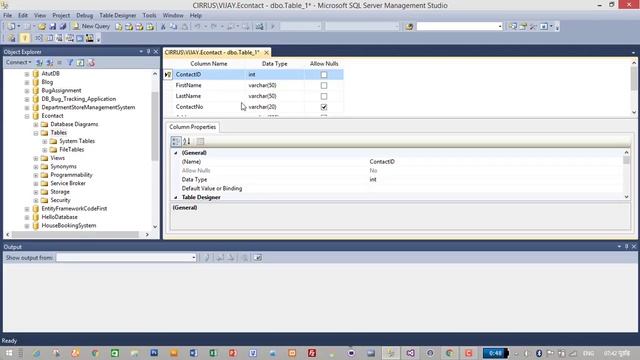Open the Table Designer menu
Image resolution: width=640 pixels, height=360 pixels.
(118, 16)
